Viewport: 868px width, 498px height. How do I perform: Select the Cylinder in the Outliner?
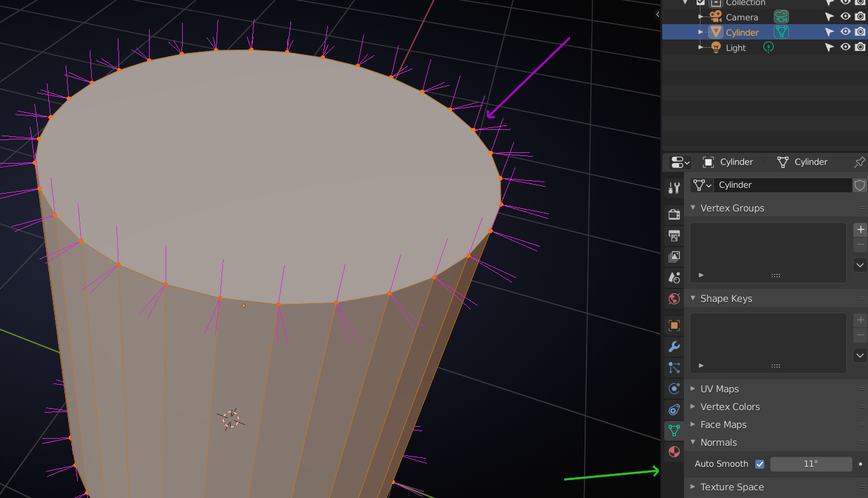pyautogui.click(x=742, y=32)
